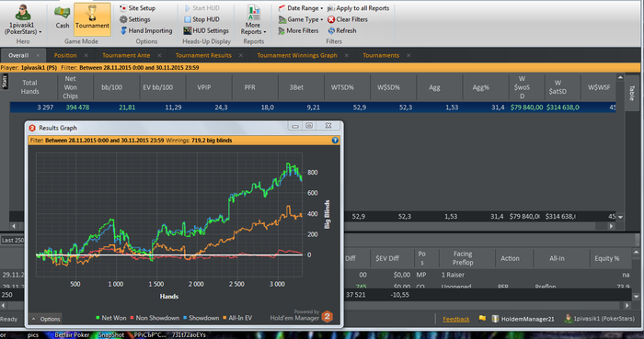This screenshot has width=644, height=339.
Task: Open Hand Importing
Action: tap(145, 30)
